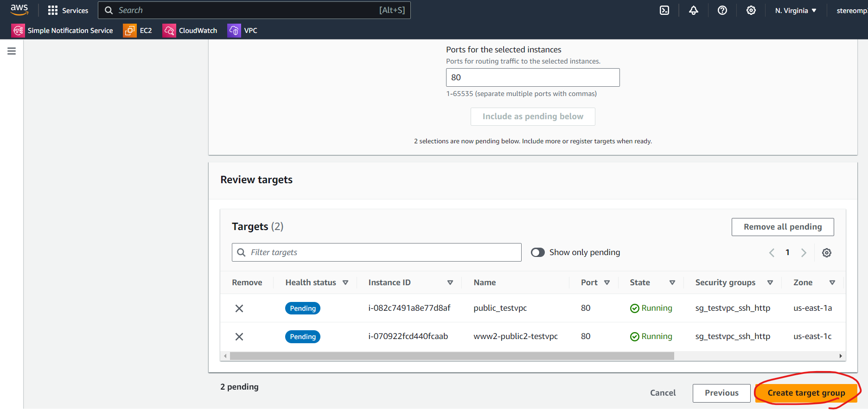Click Pending badge for public_testvpc row
868x410 pixels.
point(303,308)
